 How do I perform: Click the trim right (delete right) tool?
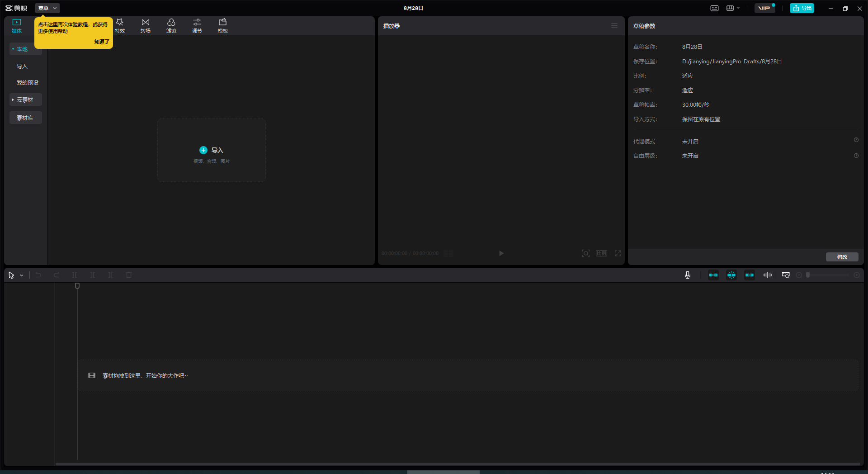click(111, 275)
